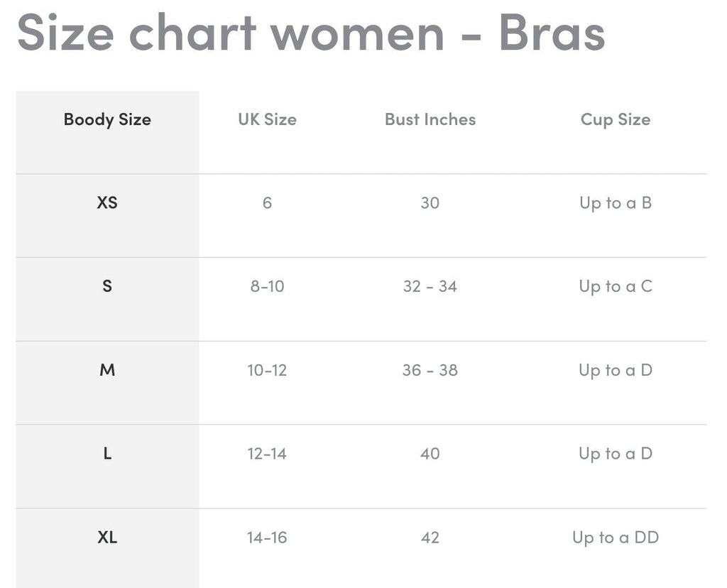Click the "UK Size" column header
The width and height of the screenshot is (727, 588).
click(267, 119)
